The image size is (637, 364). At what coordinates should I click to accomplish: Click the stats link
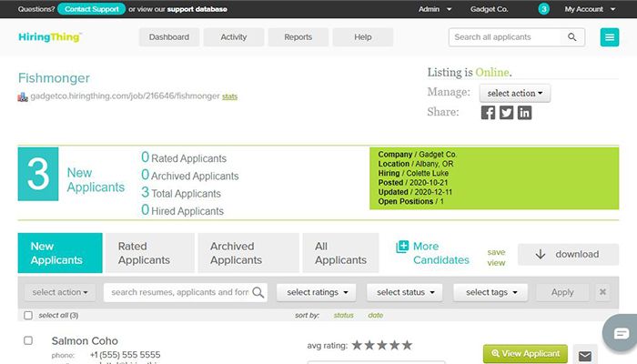coord(229,96)
